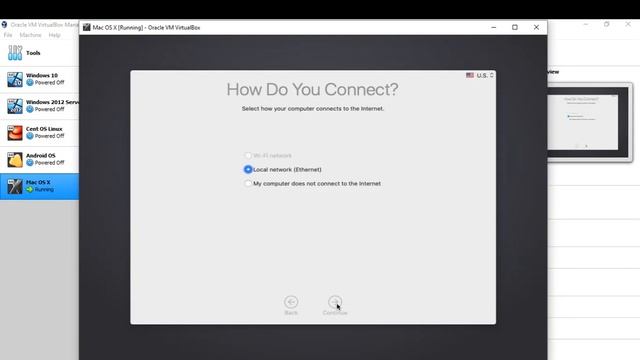Viewport: 640px width, 360px height.
Task: Click the Continue arrow in the setup assistant
Action: click(335, 302)
